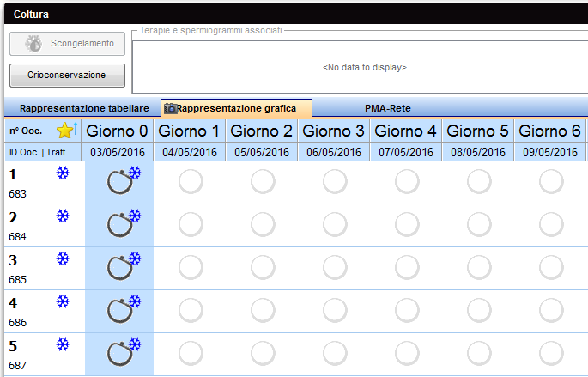Click the Crioconservazione button
The height and width of the screenshot is (377, 588).
pyautogui.click(x=67, y=75)
